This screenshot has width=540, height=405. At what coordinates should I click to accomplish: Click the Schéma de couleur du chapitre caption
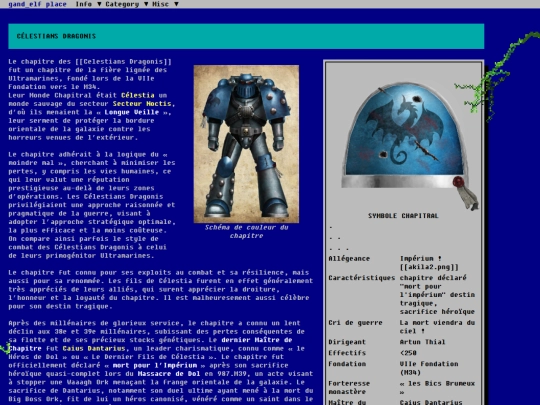pos(246,231)
